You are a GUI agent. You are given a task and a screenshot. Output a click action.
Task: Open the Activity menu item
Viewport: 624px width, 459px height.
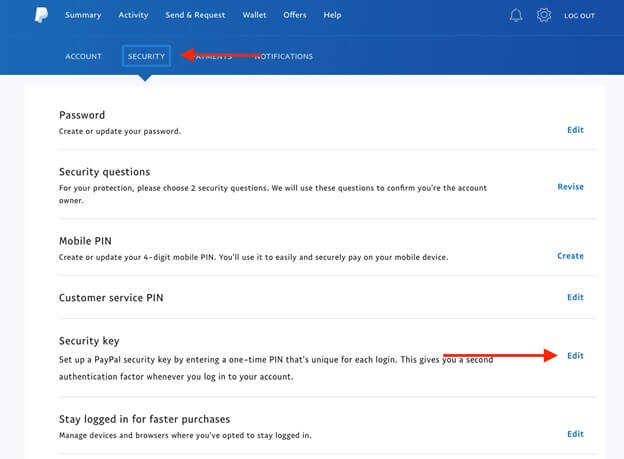133,15
